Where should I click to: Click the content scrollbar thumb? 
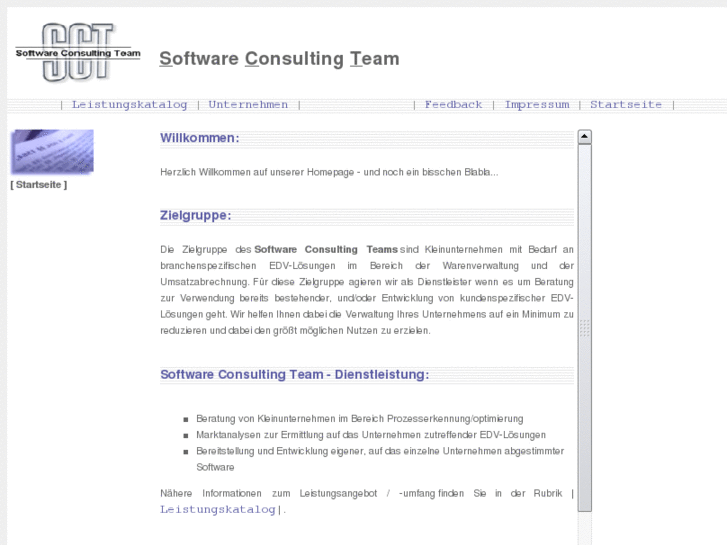pyautogui.click(x=584, y=328)
